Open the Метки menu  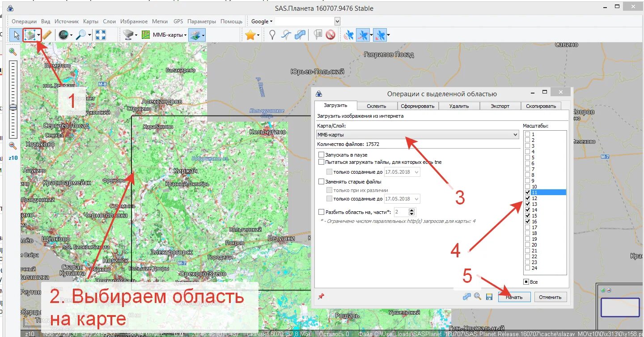tap(160, 21)
